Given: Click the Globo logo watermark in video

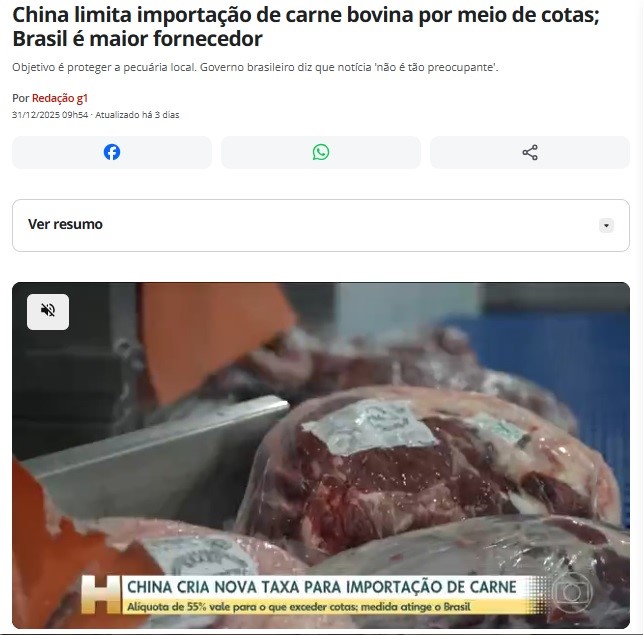Looking at the screenshot, I should [x=572, y=591].
